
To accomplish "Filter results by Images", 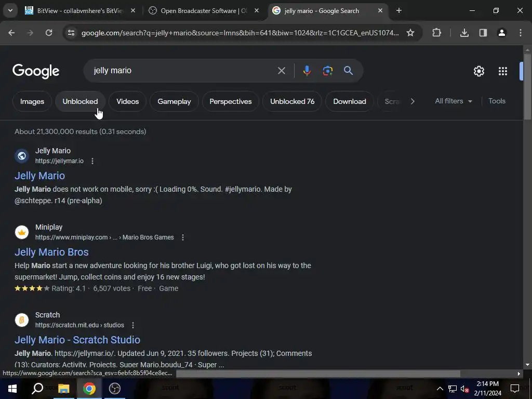I will click(32, 101).
